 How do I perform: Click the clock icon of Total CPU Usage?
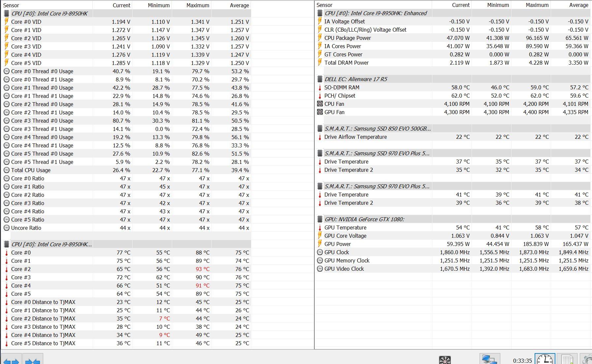point(6,170)
